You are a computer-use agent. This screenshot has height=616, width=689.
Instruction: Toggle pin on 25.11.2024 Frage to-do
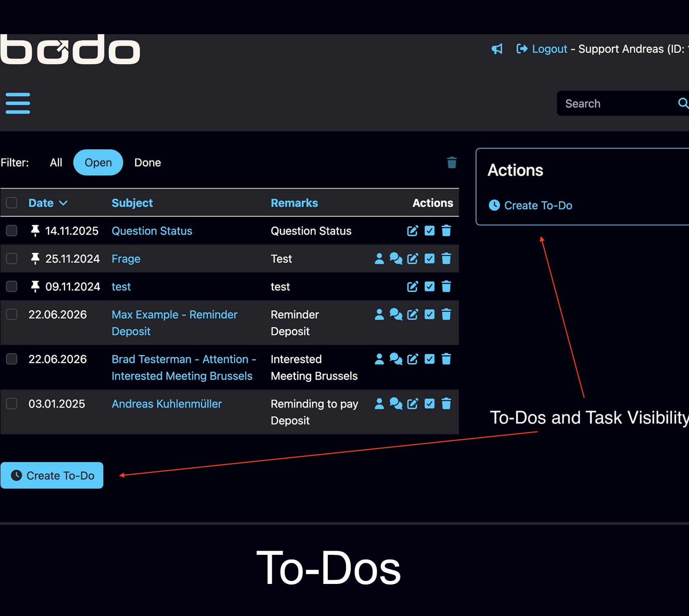[x=35, y=259]
